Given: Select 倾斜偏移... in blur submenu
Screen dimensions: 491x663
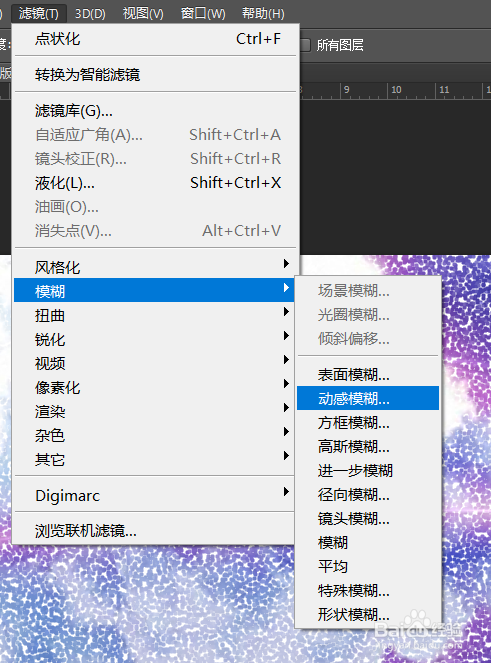Looking at the screenshot, I should coord(368,339).
